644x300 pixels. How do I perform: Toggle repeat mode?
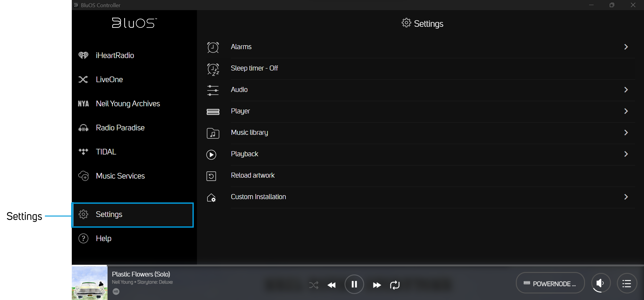click(x=395, y=285)
